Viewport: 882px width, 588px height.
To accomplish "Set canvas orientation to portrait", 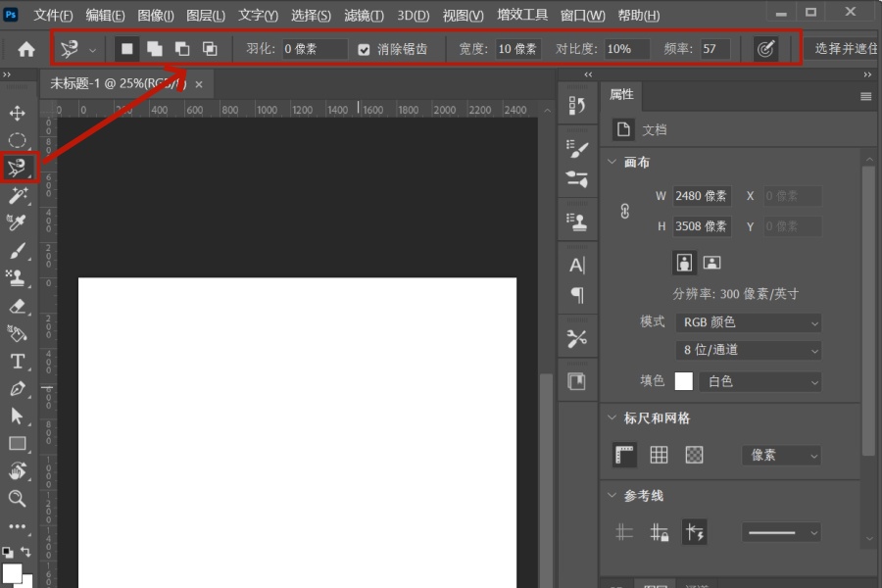I will point(684,263).
